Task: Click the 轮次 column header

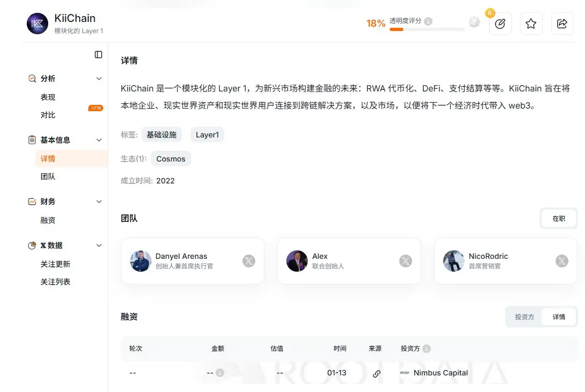Action: (135, 348)
